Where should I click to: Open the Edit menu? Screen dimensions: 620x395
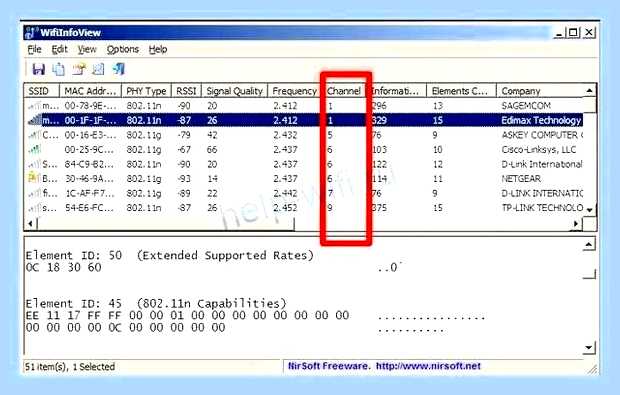(x=59, y=49)
